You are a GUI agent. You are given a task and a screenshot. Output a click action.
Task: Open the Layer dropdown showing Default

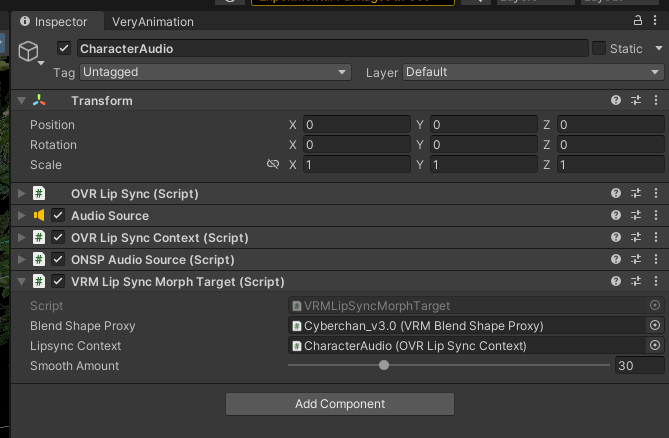(x=533, y=72)
